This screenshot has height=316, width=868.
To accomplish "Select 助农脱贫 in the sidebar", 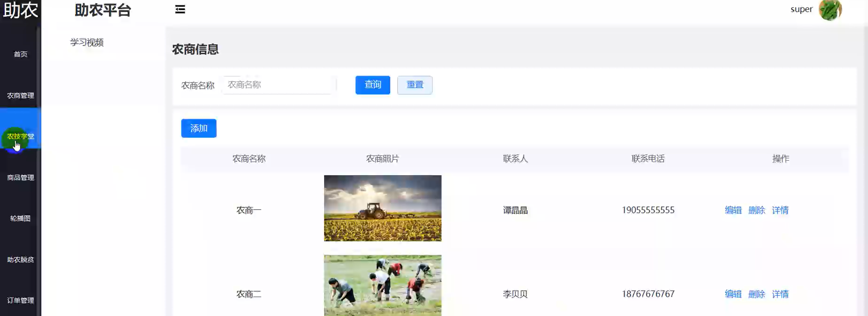I will pos(20,260).
